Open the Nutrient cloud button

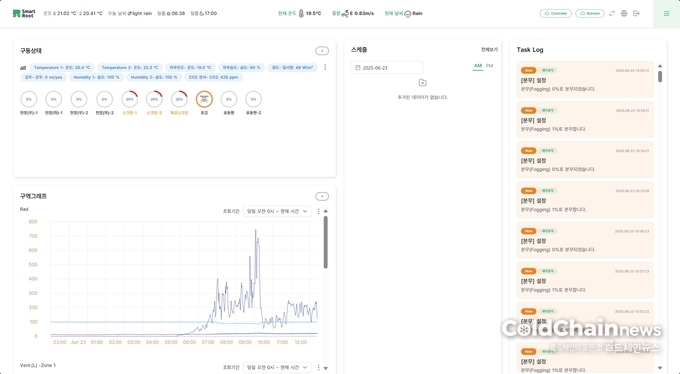589,13
